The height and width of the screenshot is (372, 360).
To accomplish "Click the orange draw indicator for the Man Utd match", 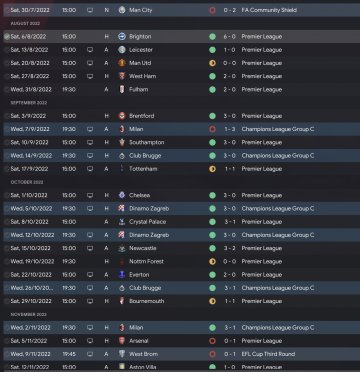I will (x=212, y=63).
